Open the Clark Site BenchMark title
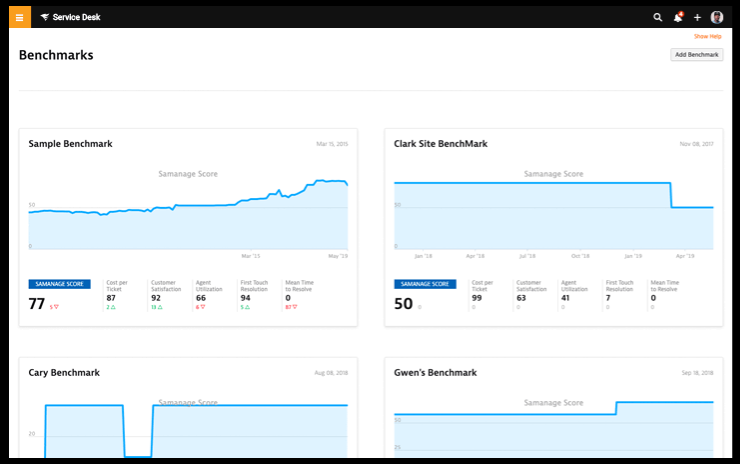Viewport: 740px width, 464px height. (x=441, y=144)
